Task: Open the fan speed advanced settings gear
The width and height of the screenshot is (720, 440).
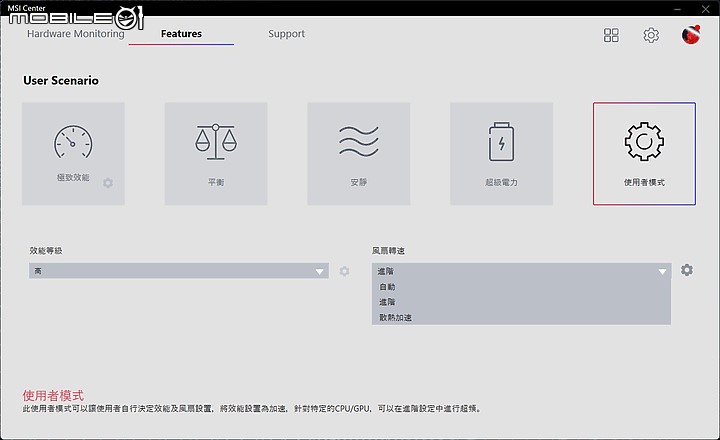Action: (x=687, y=270)
